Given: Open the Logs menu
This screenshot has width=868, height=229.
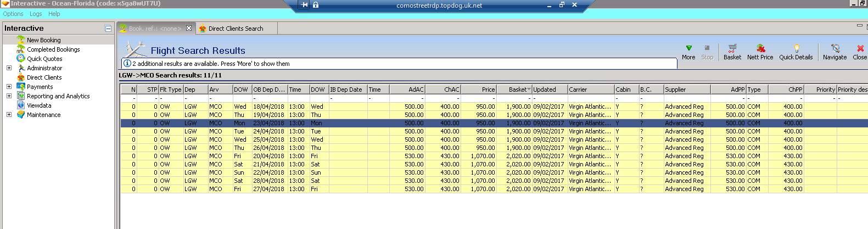Looking at the screenshot, I should point(36,14).
